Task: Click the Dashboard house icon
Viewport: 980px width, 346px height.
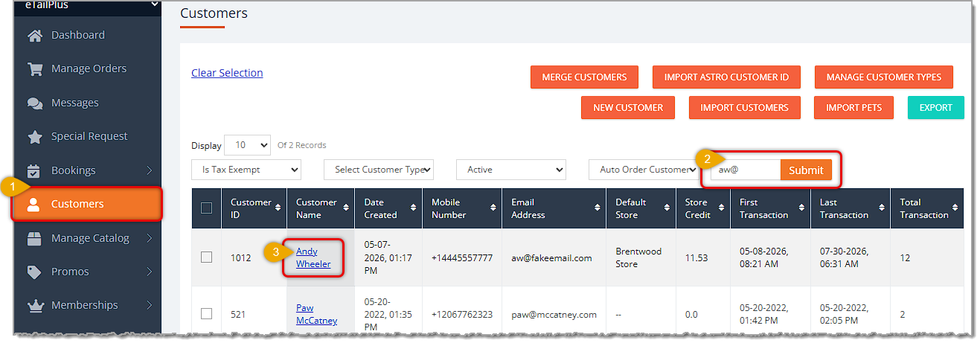Action: coord(34,35)
